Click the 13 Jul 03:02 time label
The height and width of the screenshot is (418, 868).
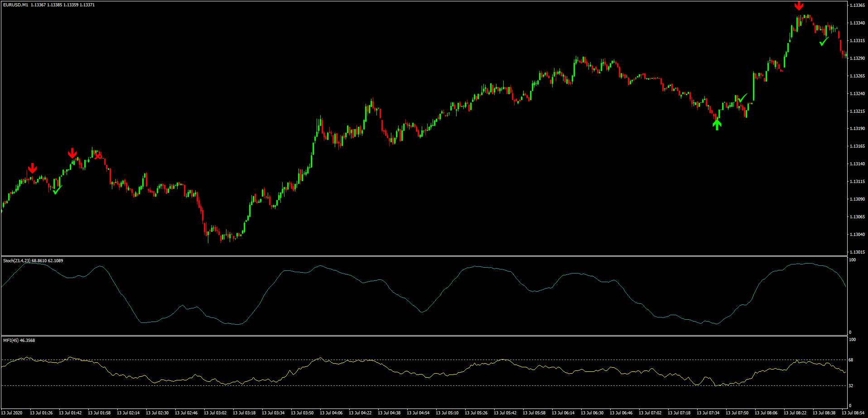215,413
